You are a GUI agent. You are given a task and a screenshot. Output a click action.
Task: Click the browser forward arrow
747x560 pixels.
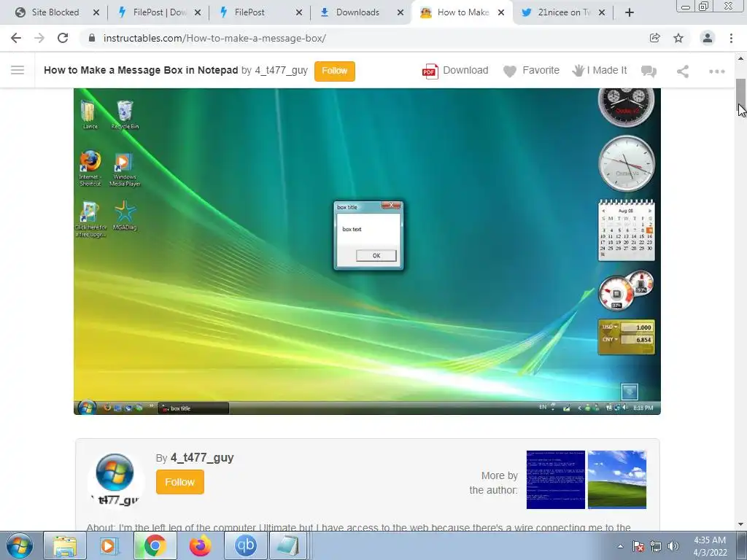click(39, 38)
